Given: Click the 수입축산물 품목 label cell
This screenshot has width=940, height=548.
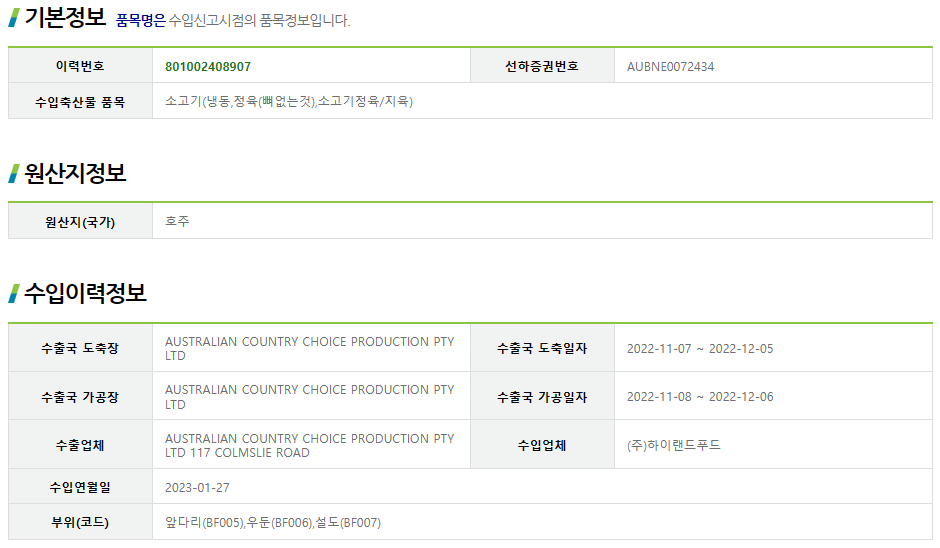Looking at the screenshot, I should pyautogui.click(x=80, y=102).
